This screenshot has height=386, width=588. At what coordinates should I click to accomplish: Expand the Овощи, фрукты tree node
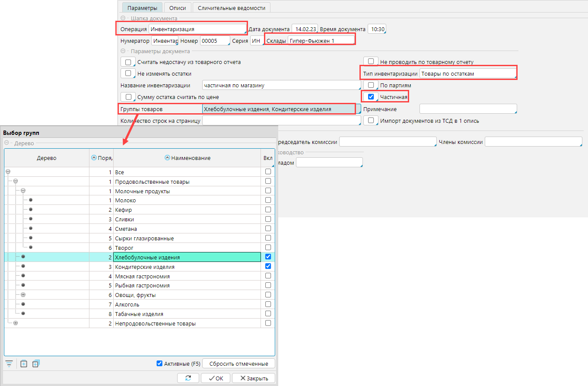pos(23,295)
